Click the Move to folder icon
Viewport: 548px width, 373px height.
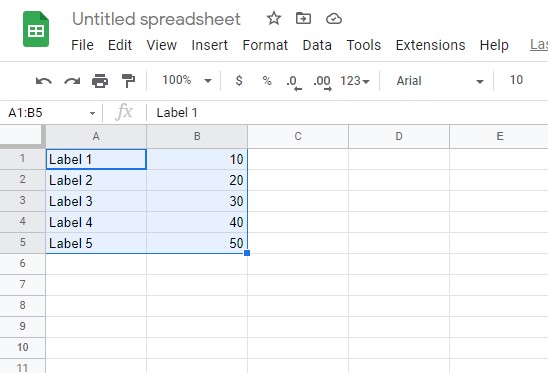303,18
